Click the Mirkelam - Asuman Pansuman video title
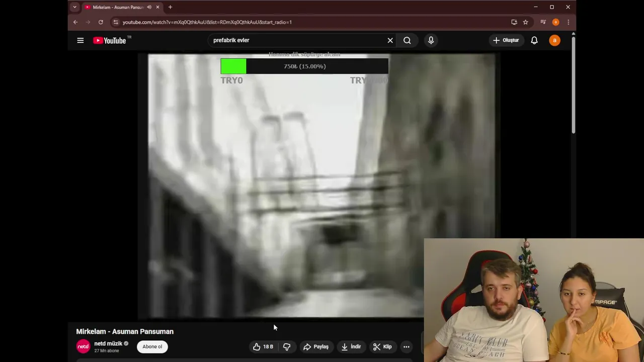This screenshot has height=362, width=644. (125, 331)
